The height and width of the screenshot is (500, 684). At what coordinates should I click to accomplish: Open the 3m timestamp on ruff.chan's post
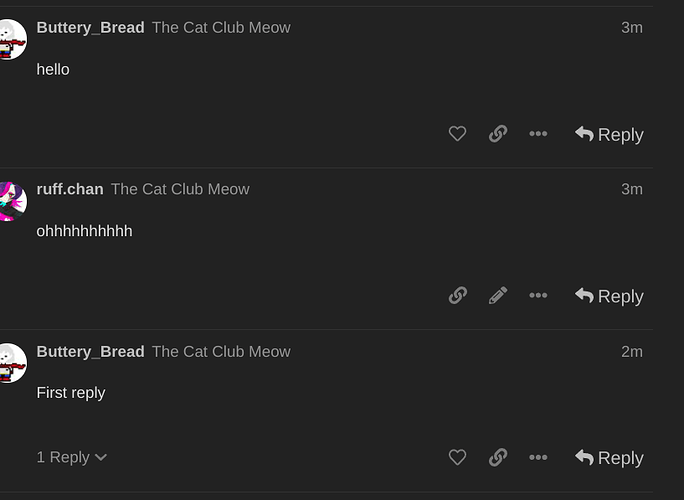(x=632, y=189)
